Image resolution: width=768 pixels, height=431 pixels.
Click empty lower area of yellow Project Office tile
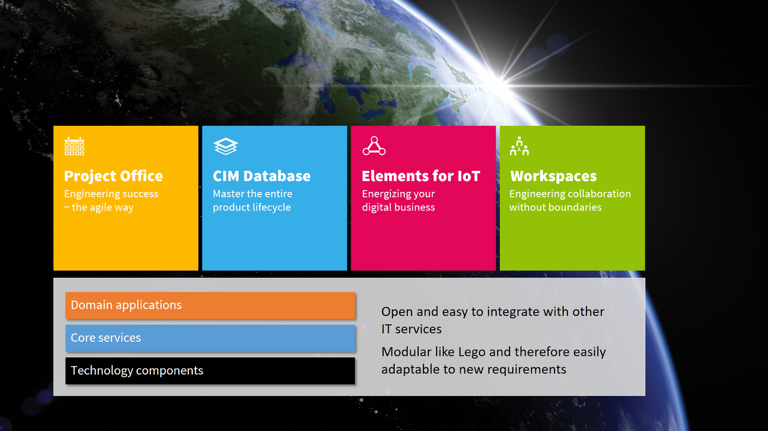tap(125, 245)
